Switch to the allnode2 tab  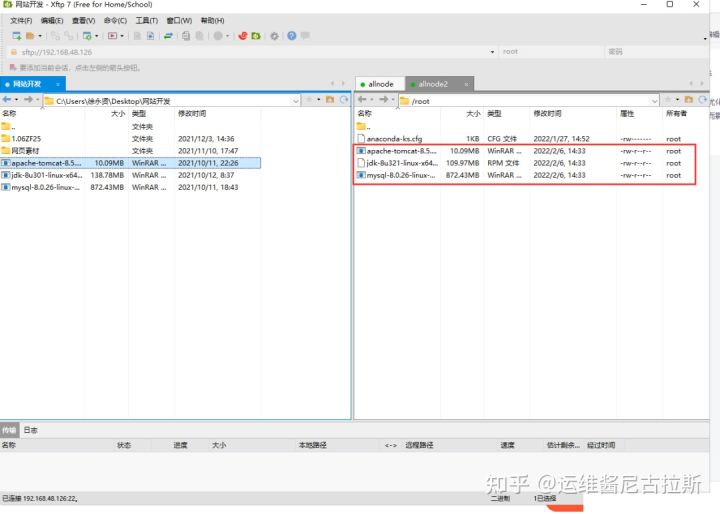(x=433, y=84)
